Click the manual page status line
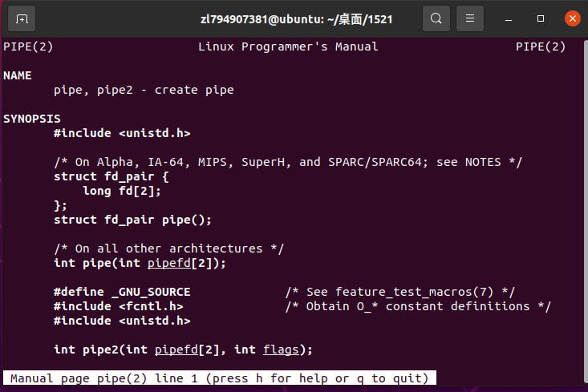The image size is (588, 392). 220,378
